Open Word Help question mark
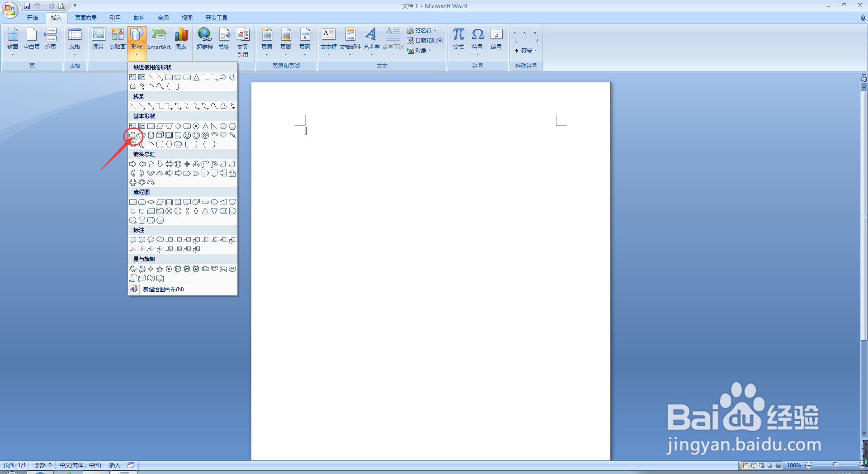The image size is (868, 474). [863, 18]
